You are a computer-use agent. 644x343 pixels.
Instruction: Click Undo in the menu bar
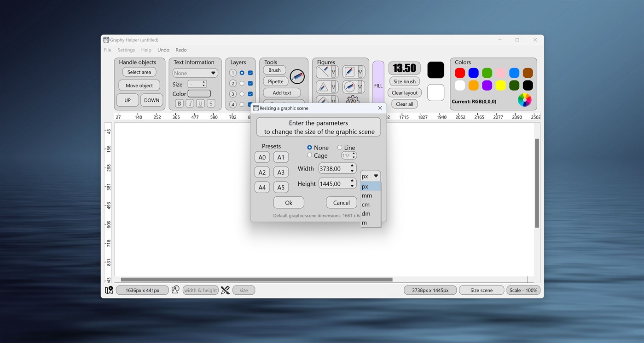163,50
